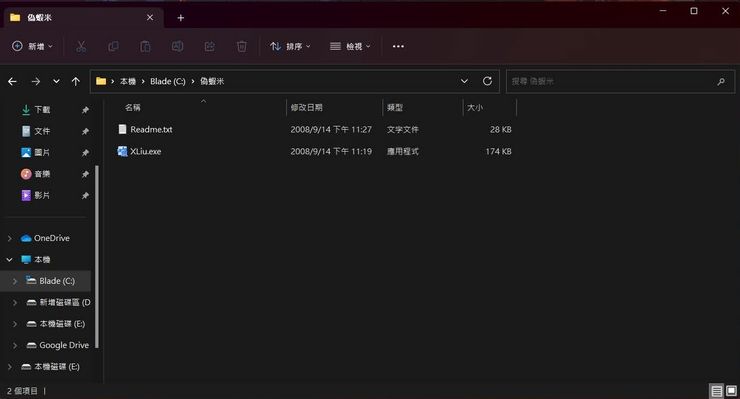Add a new tab with plus button
This screenshot has width=740, height=399.
click(x=181, y=18)
